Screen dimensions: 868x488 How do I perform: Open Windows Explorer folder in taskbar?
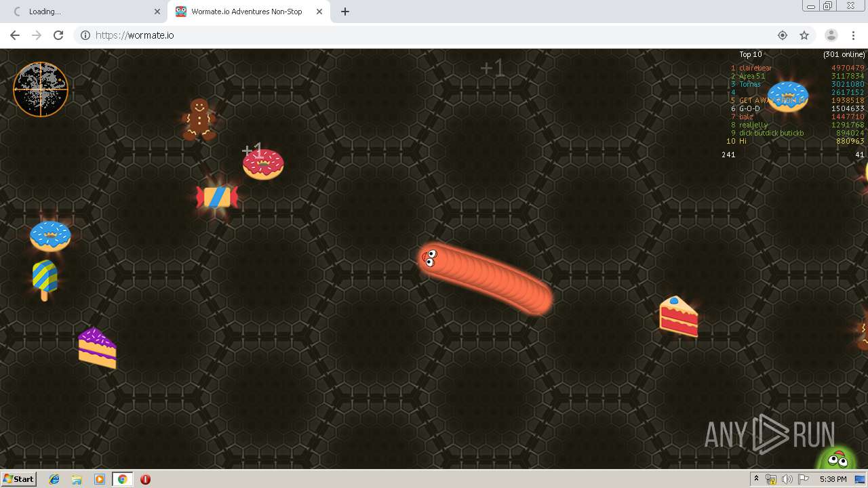[x=77, y=479]
